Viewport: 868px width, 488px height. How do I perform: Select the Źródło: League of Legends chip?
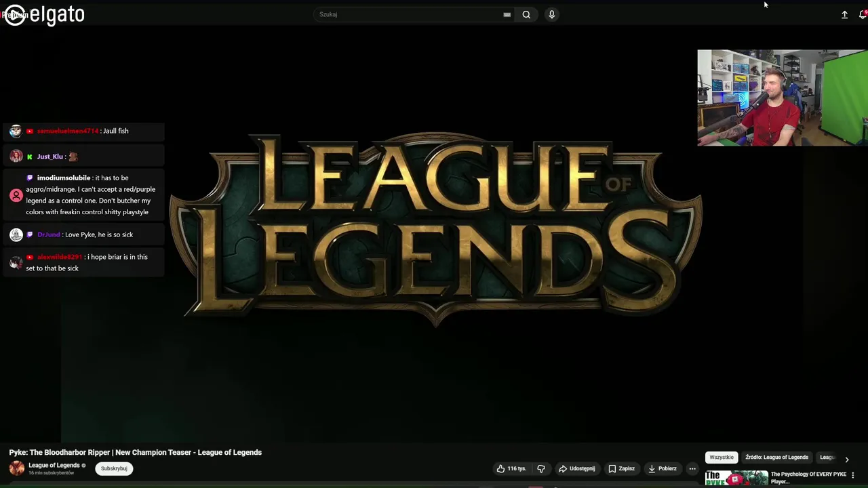click(x=776, y=457)
